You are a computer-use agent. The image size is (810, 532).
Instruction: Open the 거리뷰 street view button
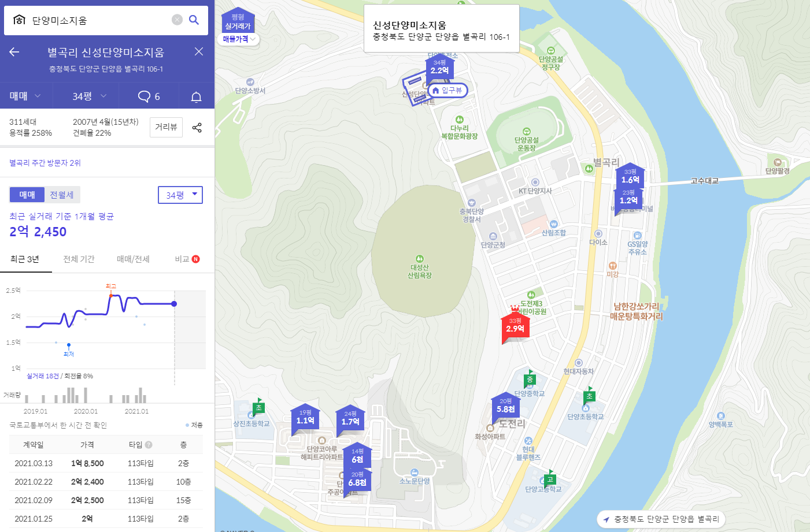pyautogui.click(x=166, y=127)
